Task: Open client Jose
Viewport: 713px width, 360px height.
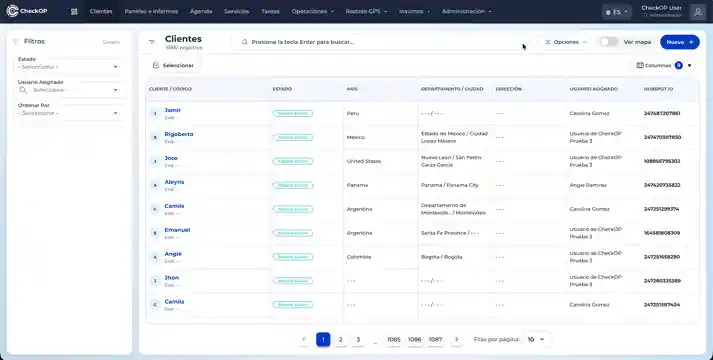Action: tap(171, 158)
